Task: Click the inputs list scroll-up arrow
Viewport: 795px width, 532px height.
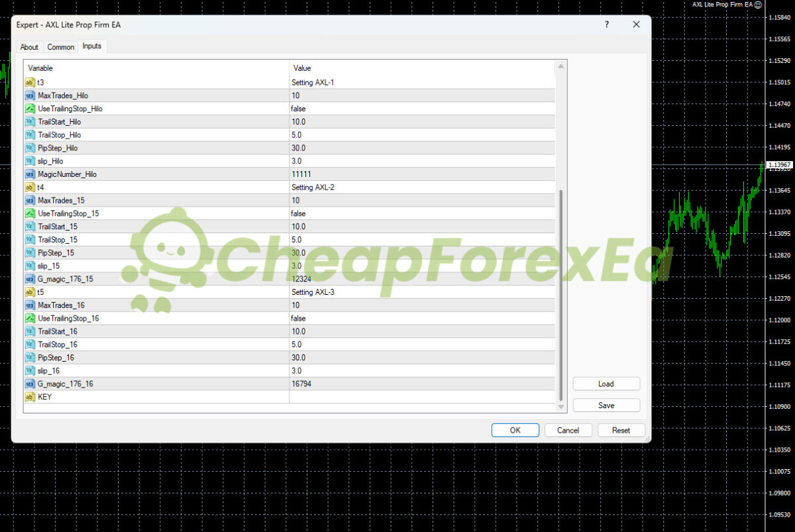Action: click(562, 67)
